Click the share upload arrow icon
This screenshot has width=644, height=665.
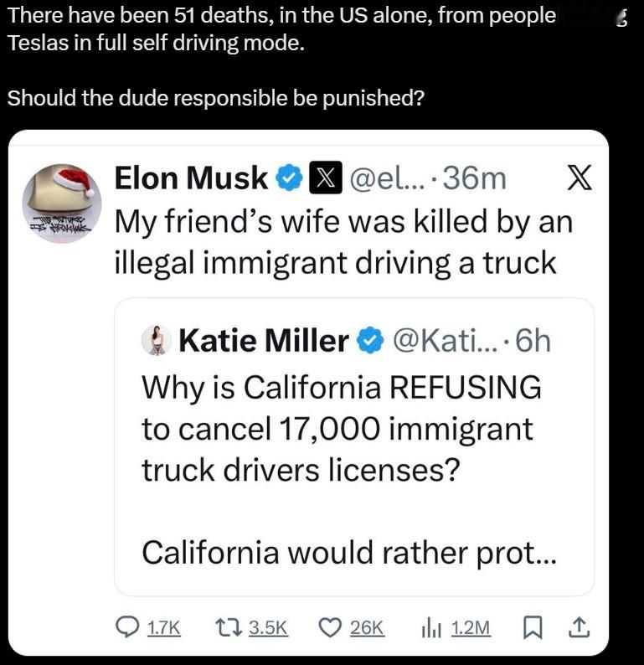577,627
